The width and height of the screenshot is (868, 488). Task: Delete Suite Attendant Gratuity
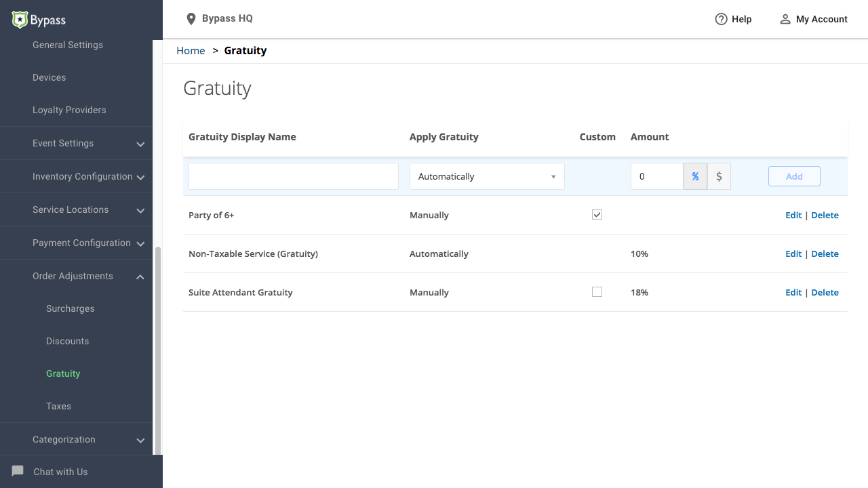tap(825, 292)
